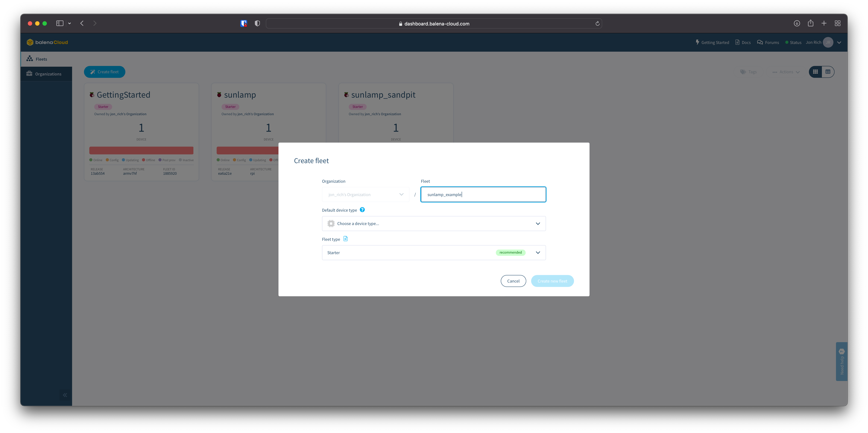Click the Forums speech-bubble icon
The image size is (868, 433).
coord(760,42)
